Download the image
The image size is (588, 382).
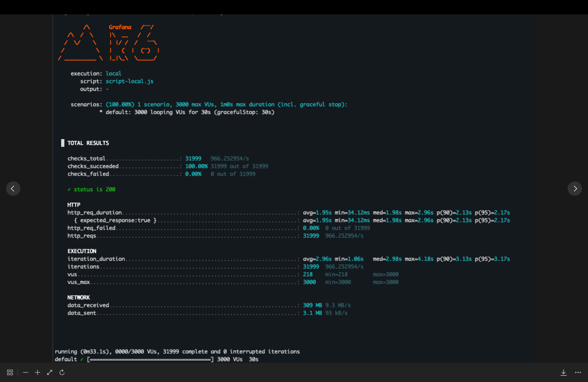click(x=563, y=372)
